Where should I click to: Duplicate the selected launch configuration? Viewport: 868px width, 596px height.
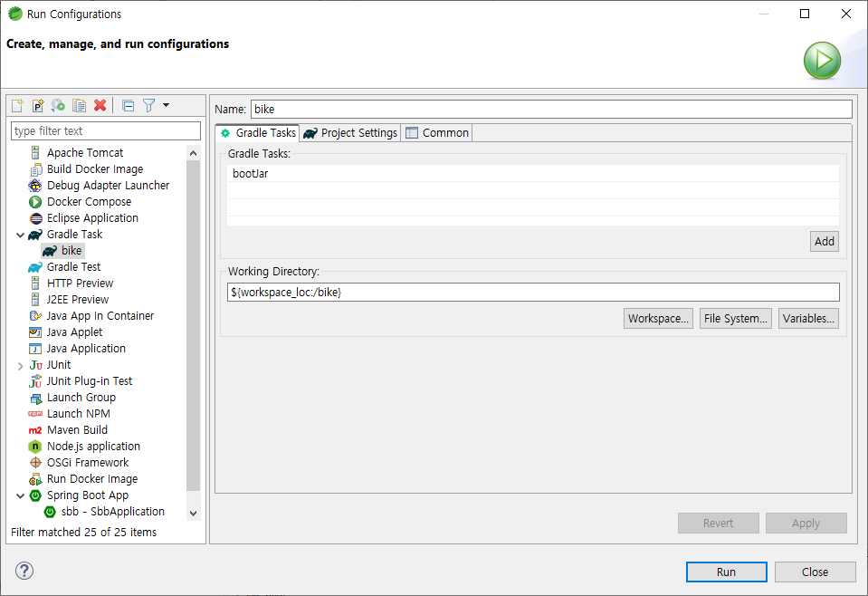tap(79, 105)
